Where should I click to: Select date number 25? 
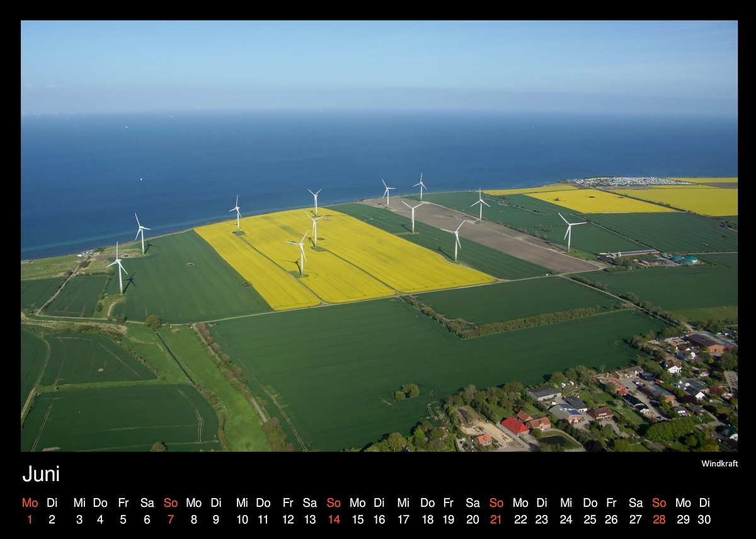coord(590,519)
